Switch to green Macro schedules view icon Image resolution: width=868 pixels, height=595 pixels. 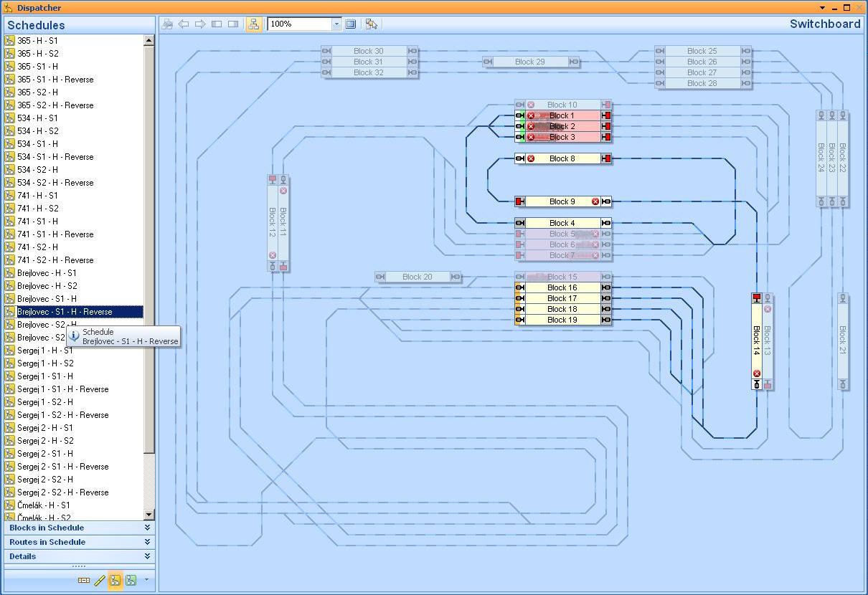coord(131,581)
